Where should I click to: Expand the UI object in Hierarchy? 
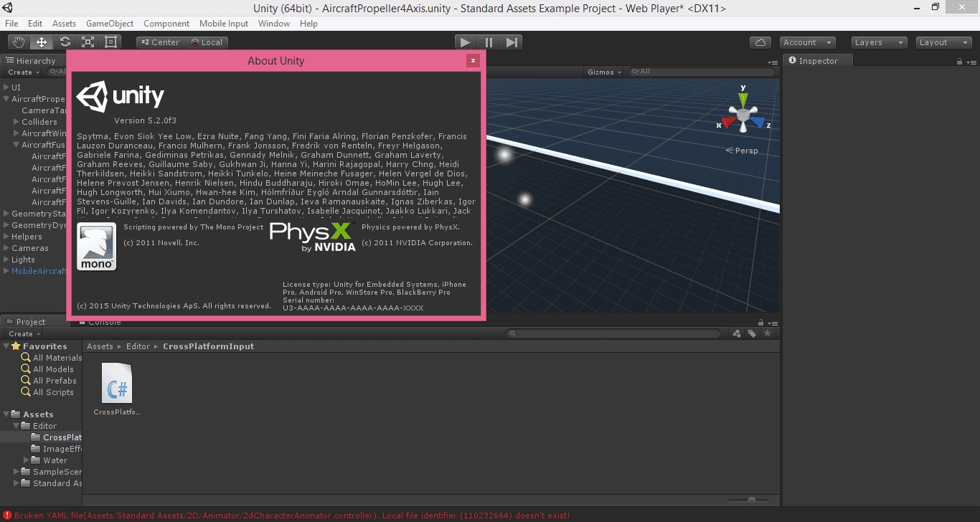coord(6,87)
